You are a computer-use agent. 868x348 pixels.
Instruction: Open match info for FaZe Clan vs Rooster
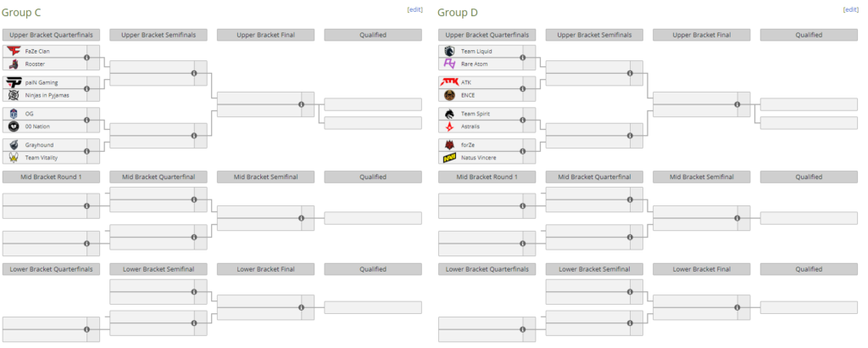click(x=87, y=58)
